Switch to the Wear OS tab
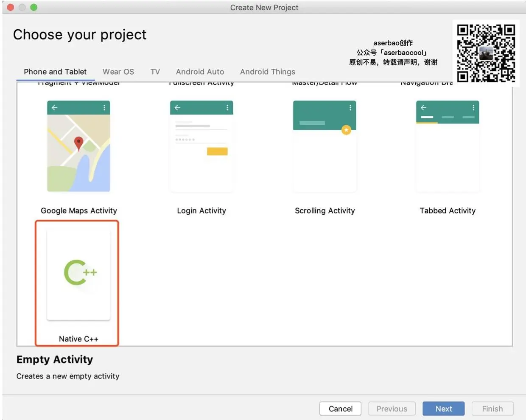The height and width of the screenshot is (420, 526). 118,72
